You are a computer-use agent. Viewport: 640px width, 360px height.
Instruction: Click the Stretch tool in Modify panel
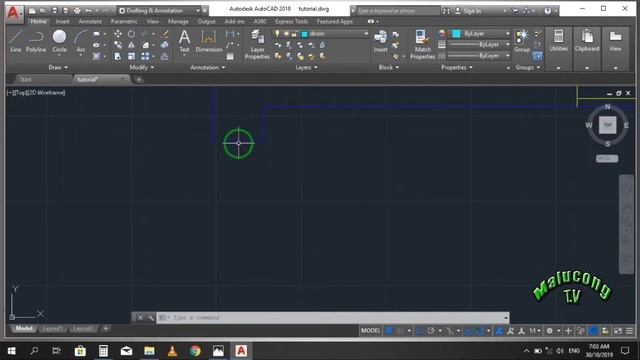tap(118, 56)
